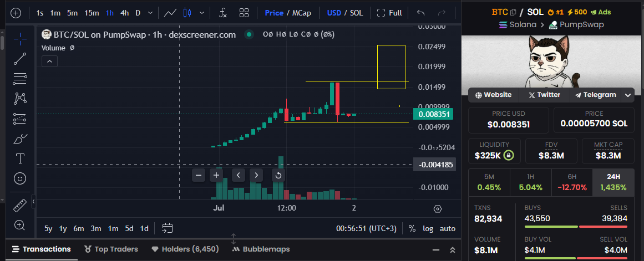
Task: Activate the zoom in tool
Action: (x=20, y=225)
